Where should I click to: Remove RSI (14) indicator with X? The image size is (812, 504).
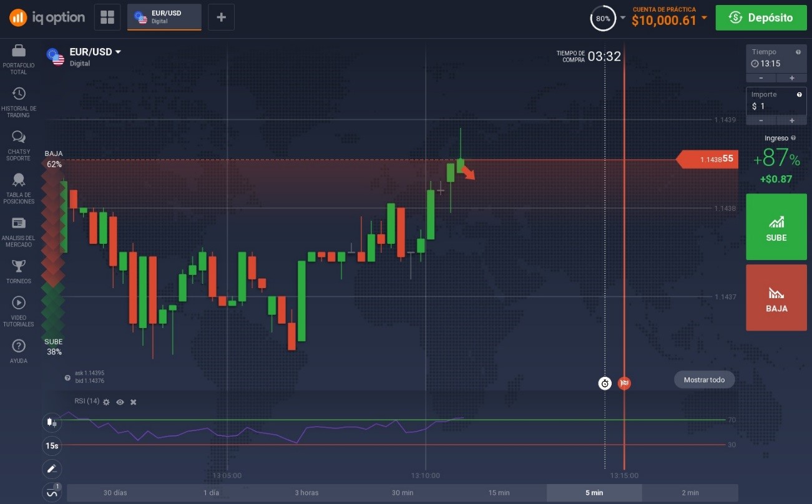point(133,402)
